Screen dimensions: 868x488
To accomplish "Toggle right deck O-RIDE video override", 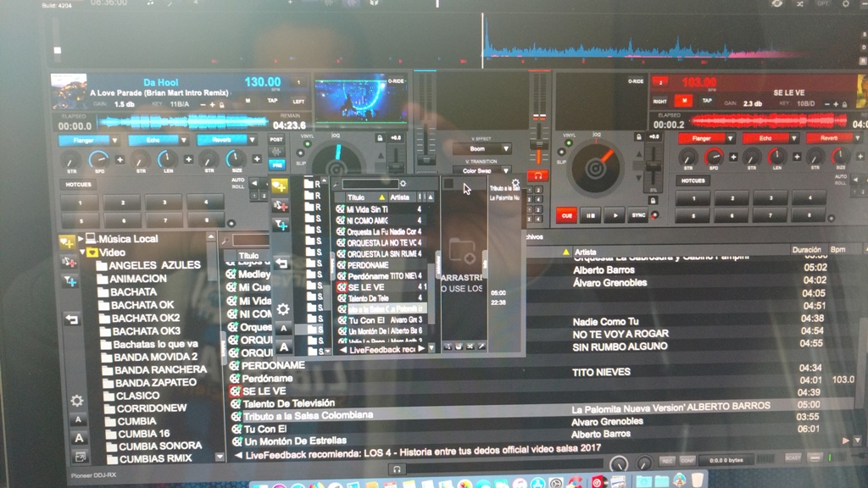I will pyautogui.click(x=636, y=81).
